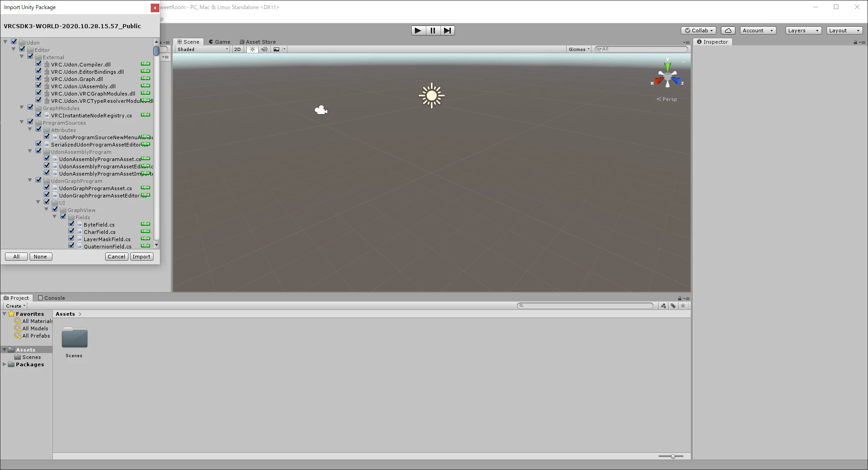Open the cloud services icon
The image size is (868, 470).
point(728,30)
